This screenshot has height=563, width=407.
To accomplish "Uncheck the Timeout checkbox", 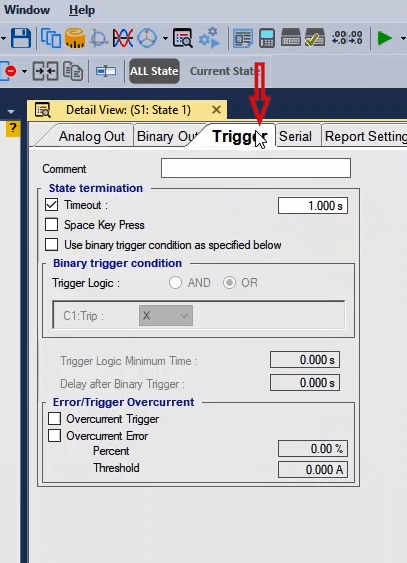I will click(52, 205).
